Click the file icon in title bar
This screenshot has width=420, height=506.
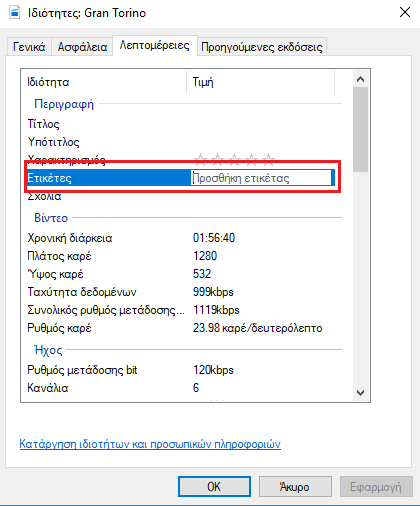coord(15,13)
